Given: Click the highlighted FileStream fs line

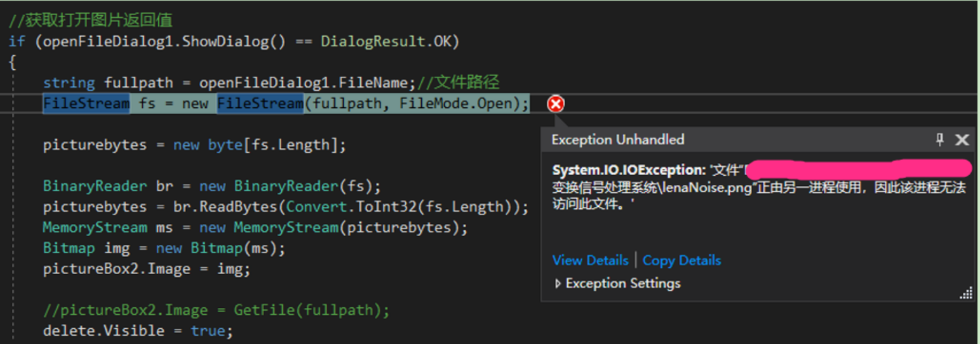Looking at the screenshot, I should [286, 103].
